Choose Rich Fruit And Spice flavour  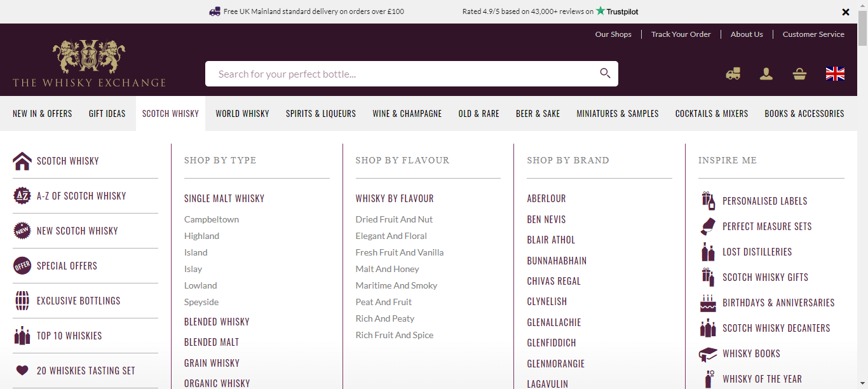[x=395, y=335]
